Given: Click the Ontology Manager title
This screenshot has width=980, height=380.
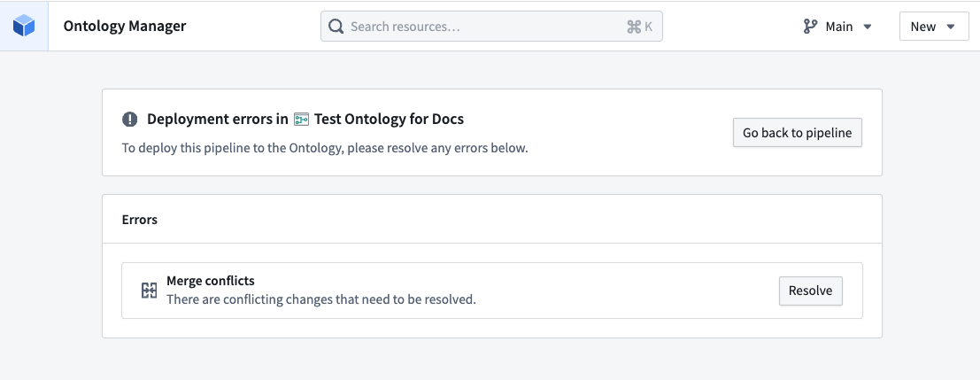Looking at the screenshot, I should pyautogui.click(x=125, y=27).
